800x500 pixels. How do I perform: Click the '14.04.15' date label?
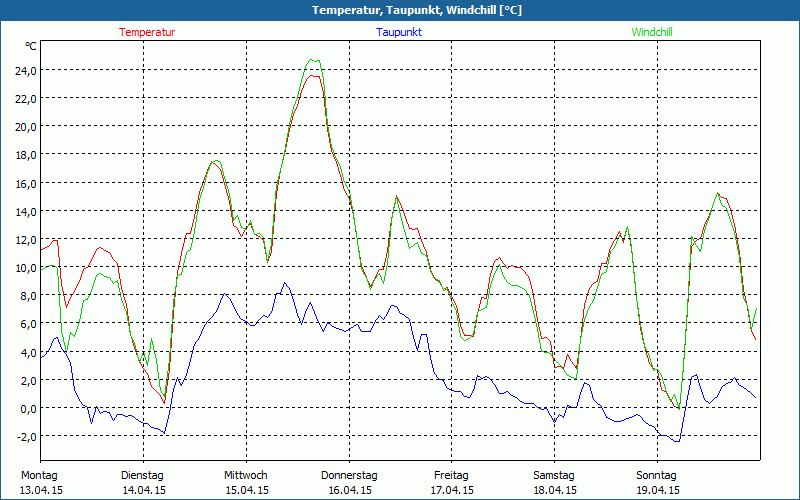144,490
